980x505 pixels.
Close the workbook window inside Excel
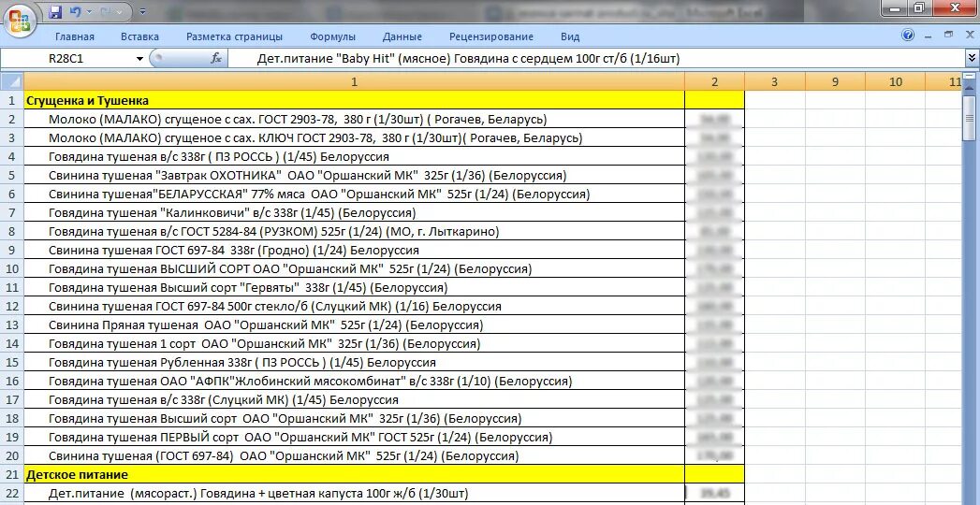coord(970,35)
